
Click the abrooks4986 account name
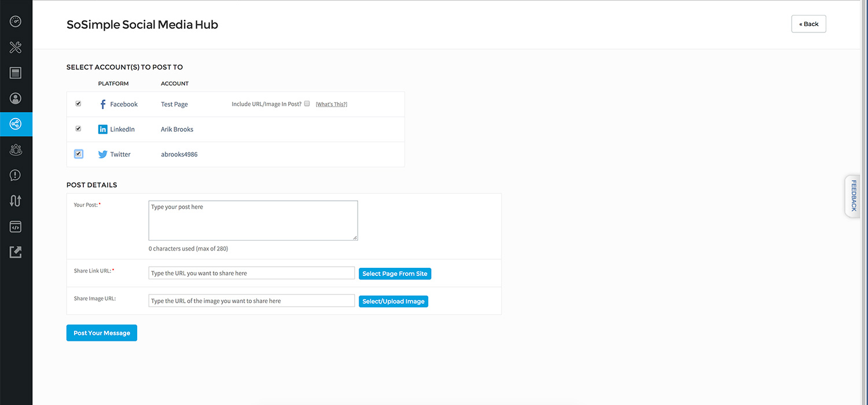click(x=179, y=154)
